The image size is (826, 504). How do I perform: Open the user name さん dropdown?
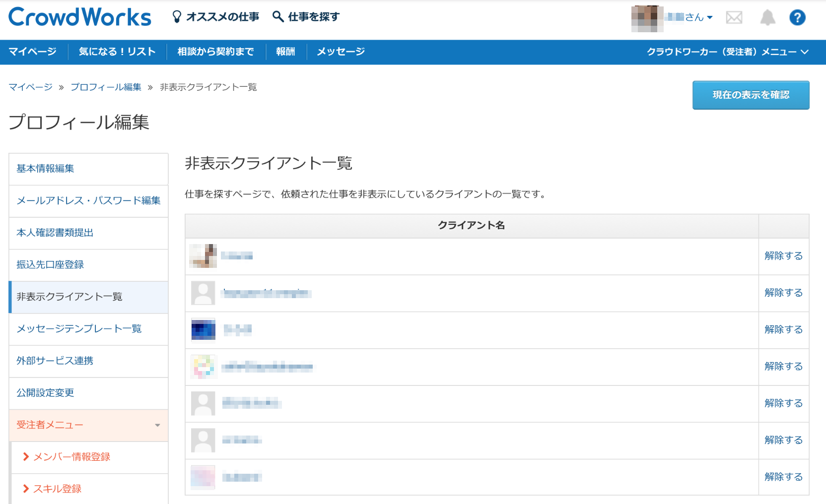690,17
